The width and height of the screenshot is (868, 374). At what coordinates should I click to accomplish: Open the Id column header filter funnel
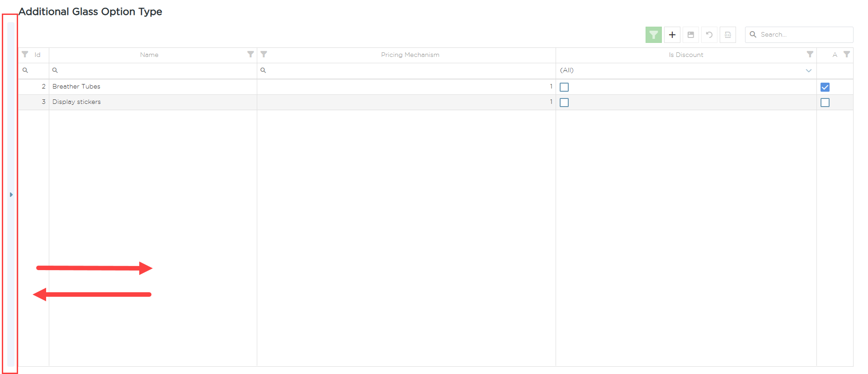[25, 54]
